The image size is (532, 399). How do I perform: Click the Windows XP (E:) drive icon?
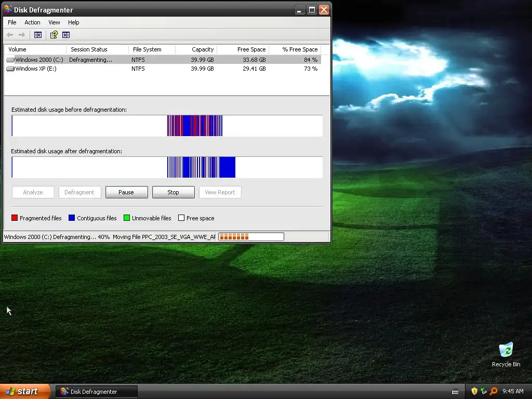click(10, 69)
